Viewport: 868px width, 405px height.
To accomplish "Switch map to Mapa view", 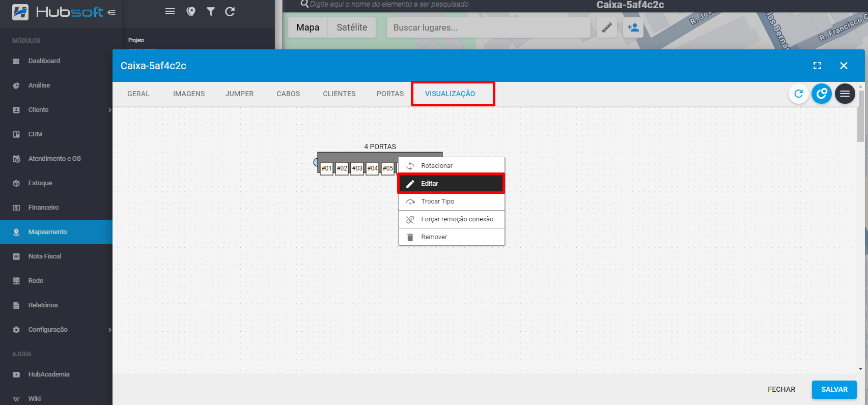I will point(308,27).
